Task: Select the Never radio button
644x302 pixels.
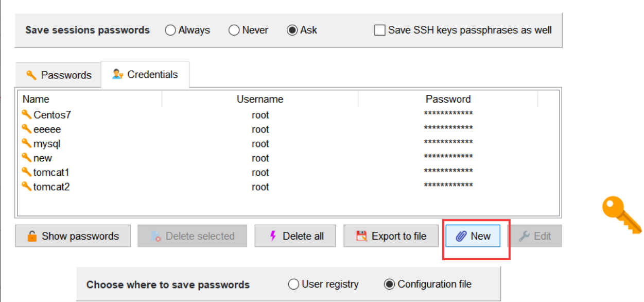Action: (x=234, y=30)
